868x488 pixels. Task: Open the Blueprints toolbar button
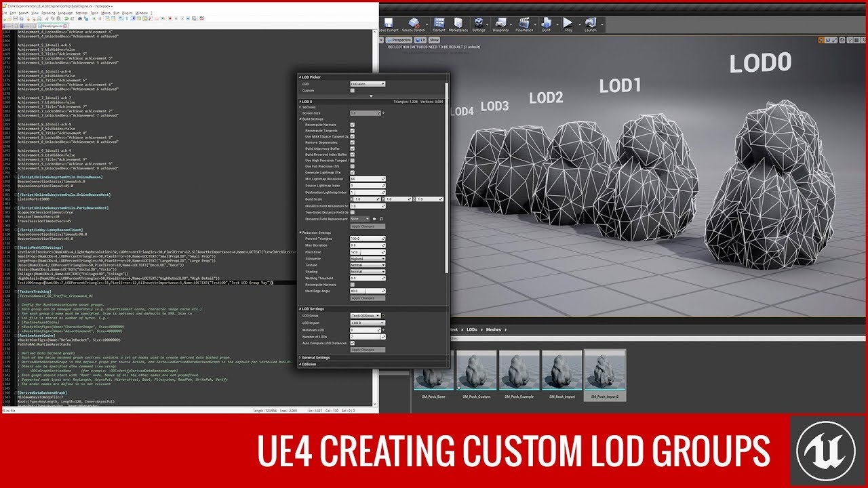(x=500, y=24)
